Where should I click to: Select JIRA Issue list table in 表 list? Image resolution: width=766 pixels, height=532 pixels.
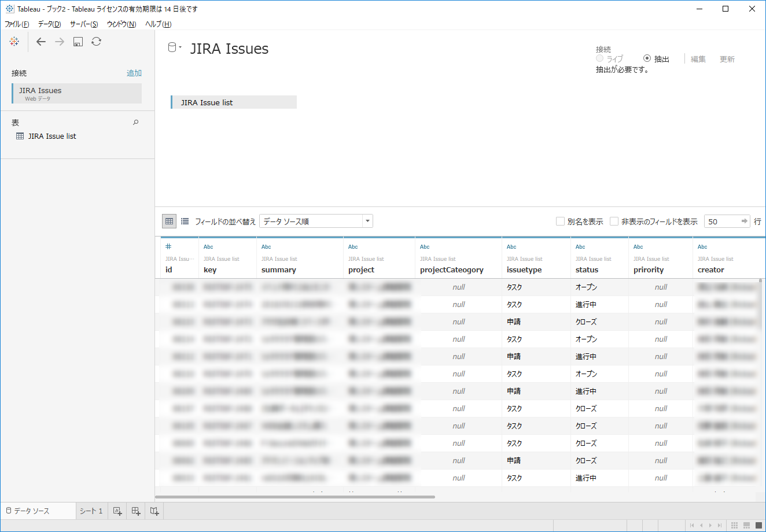(52, 136)
